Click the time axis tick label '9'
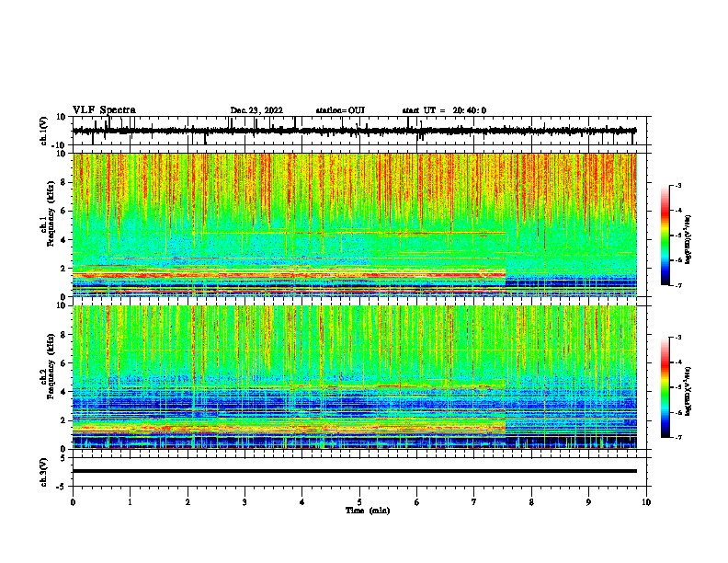The image size is (728, 563). click(x=588, y=502)
